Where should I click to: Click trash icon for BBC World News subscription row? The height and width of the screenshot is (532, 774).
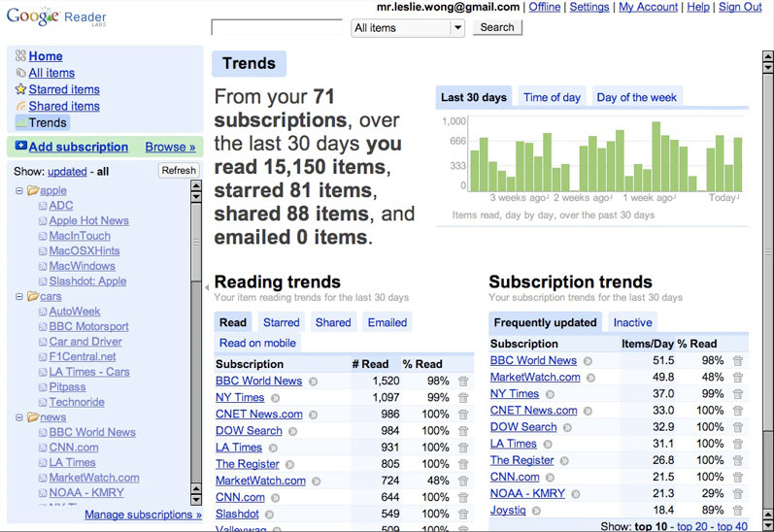[x=738, y=361]
